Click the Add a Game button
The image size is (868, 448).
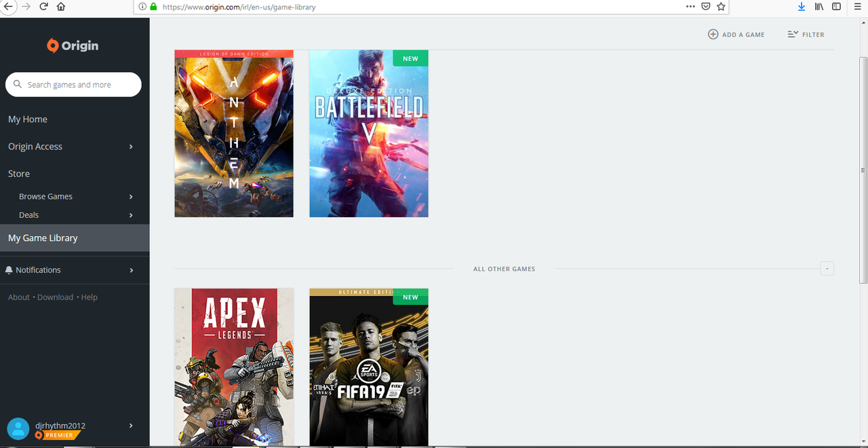tap(736, 35)
